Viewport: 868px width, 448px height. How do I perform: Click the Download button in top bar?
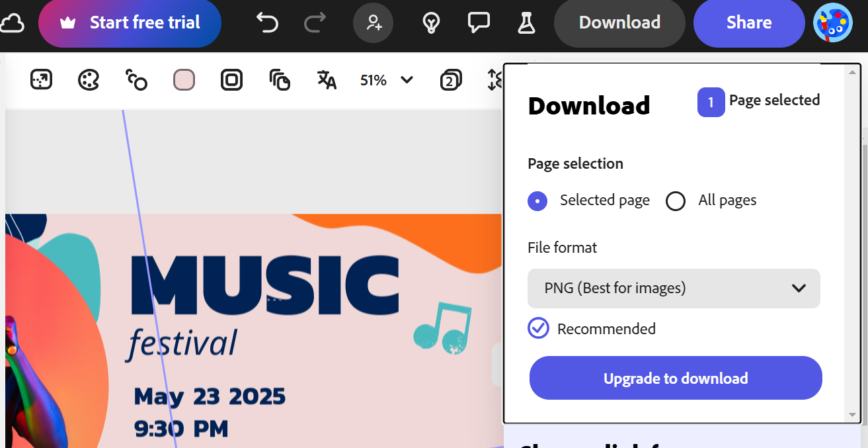tap(619, 22)
